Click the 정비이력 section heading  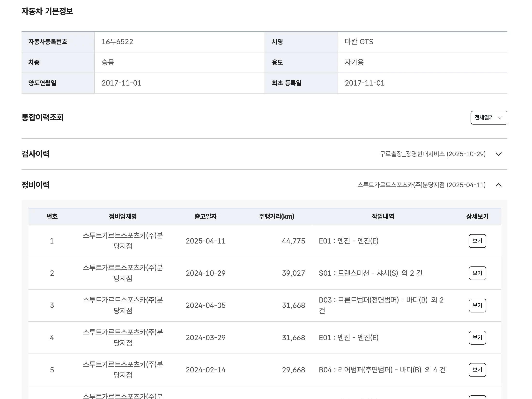[36, 185]
